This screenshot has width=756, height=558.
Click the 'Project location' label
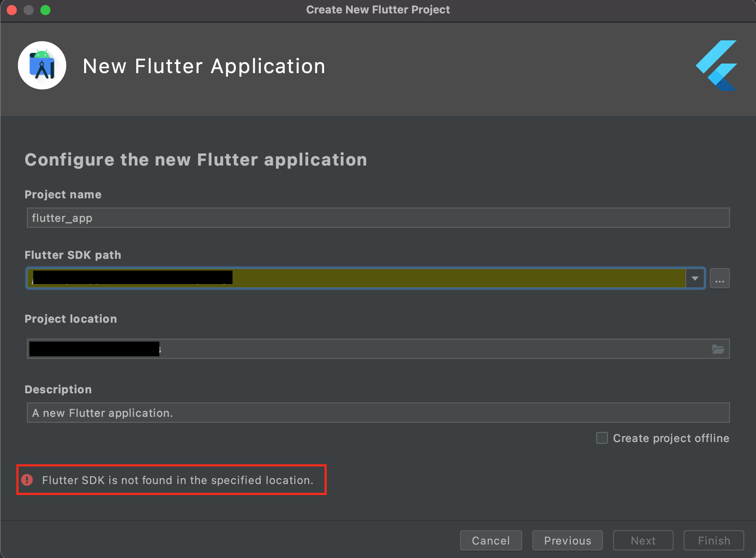point(71,319)
